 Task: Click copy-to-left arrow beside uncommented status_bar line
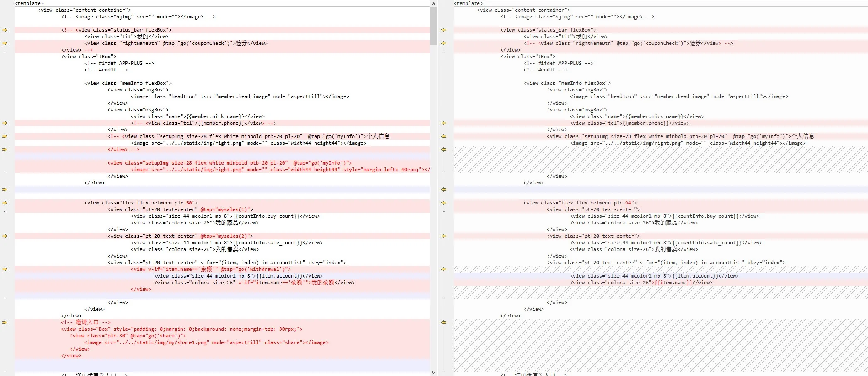click(444, 30)
